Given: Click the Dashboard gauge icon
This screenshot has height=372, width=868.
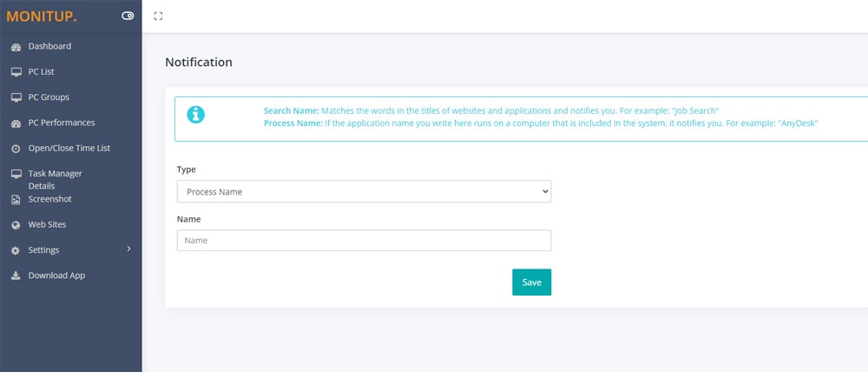Looking at the screenshot, I should coord(16,47).
